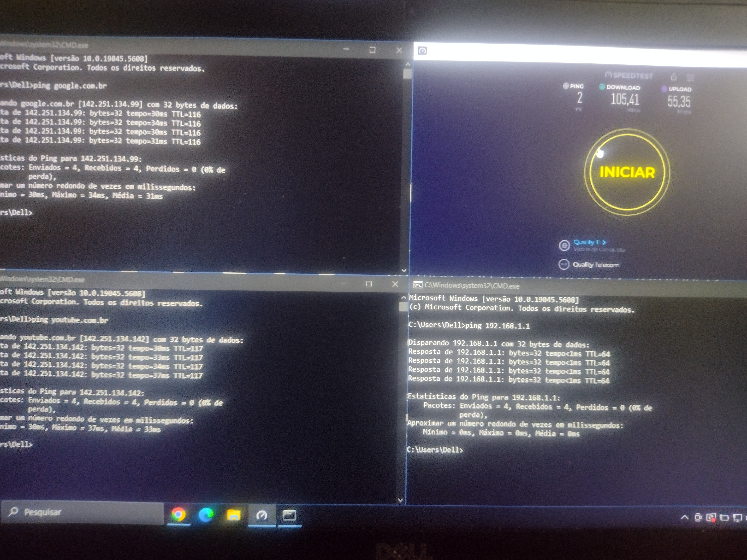Switch to Command Prompt taskbar icon
Screen dimensions: 747x560
tap(289, 515)
